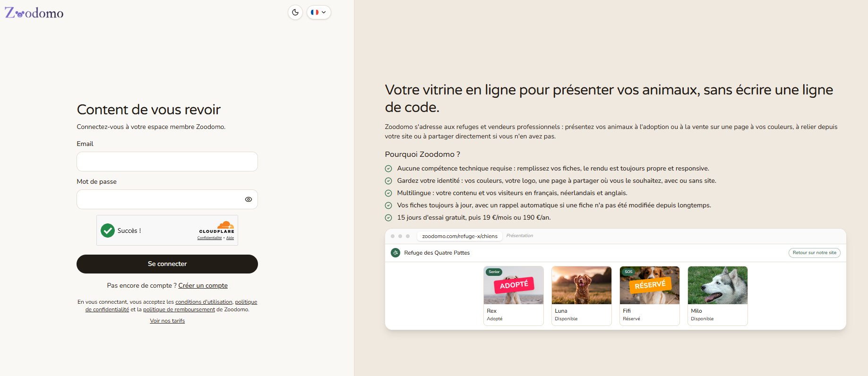Click the ADOPTÉ stamp on Rex photo
The width and height of the screenshot is (868, 376).
click(514, 285)
